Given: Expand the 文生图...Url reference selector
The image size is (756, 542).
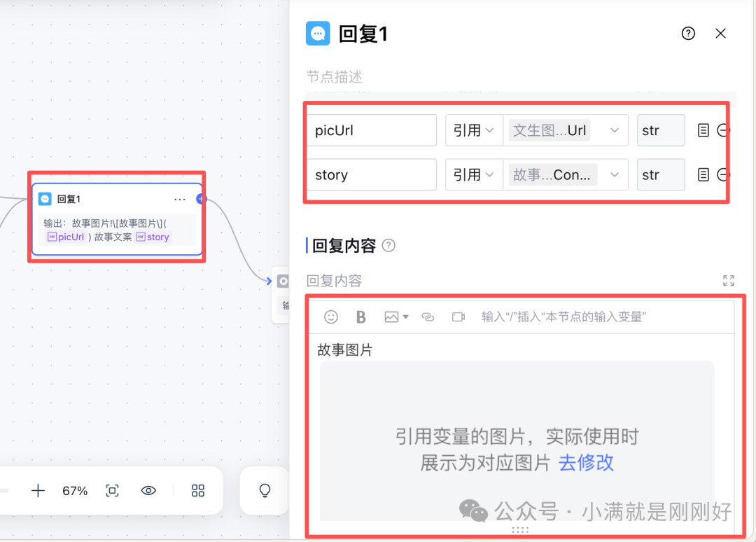Looking at the screenshot, I should 566,130.
